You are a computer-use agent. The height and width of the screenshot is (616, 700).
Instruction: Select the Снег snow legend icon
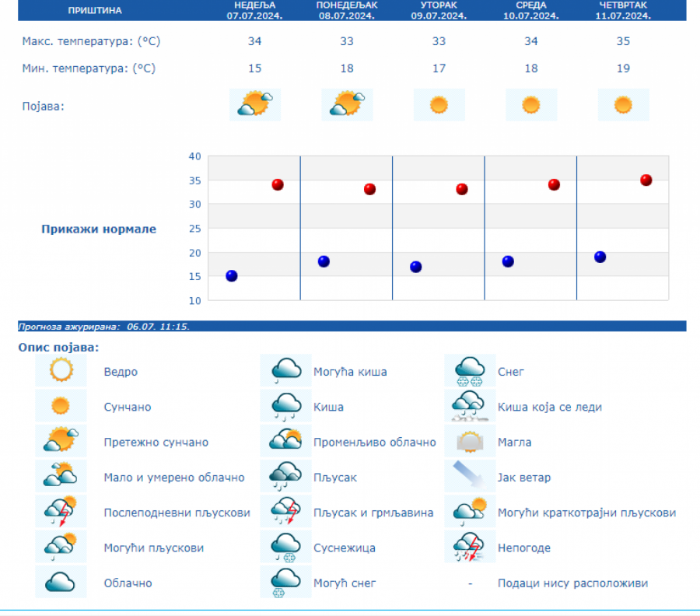click(x=470, y=371)
